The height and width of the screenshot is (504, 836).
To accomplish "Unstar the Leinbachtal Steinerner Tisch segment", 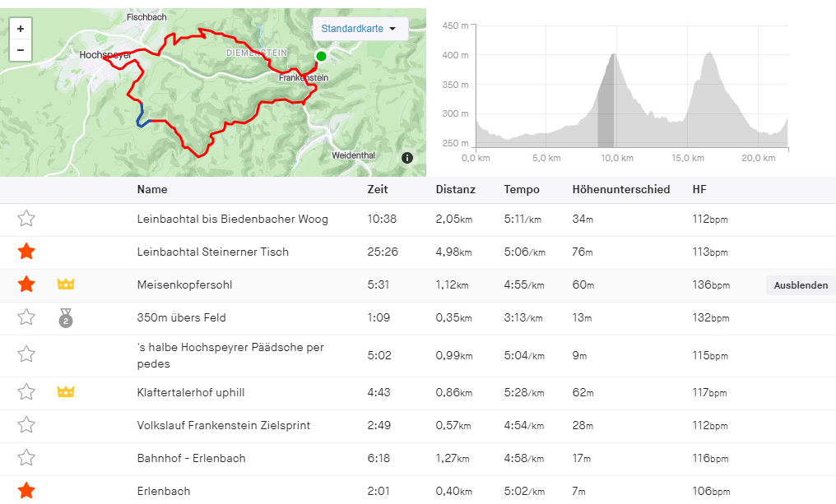I will tap(26, 252).
